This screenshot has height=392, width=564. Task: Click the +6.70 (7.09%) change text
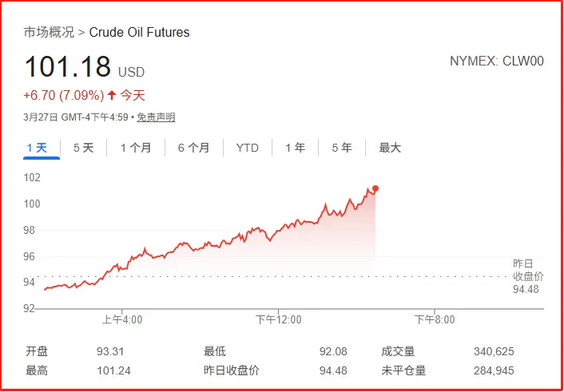tap(63, 96)
